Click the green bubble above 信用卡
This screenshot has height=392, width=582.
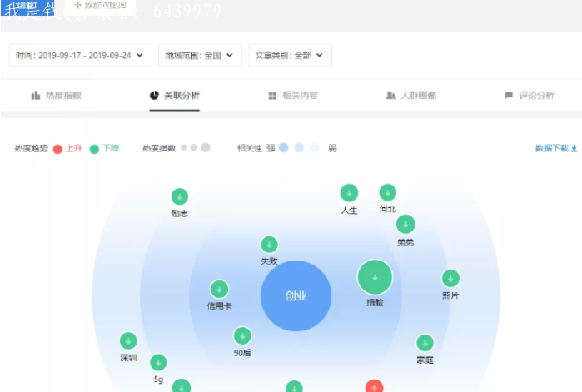219,290
